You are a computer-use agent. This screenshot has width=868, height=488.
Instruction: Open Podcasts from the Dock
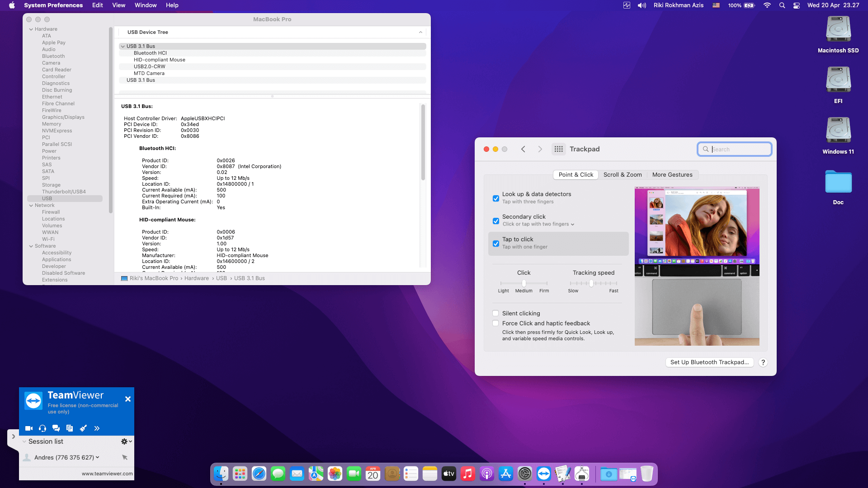(x=487, y=474)
